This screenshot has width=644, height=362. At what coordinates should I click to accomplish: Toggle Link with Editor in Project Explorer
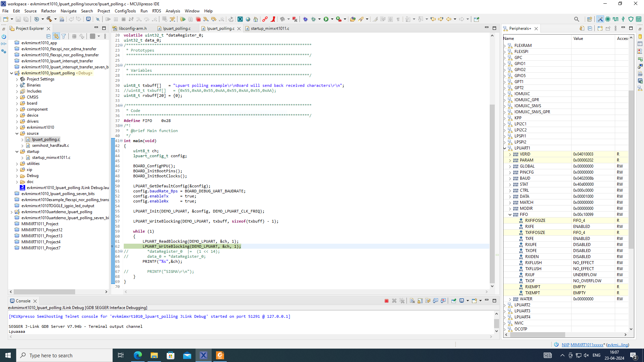56,36
